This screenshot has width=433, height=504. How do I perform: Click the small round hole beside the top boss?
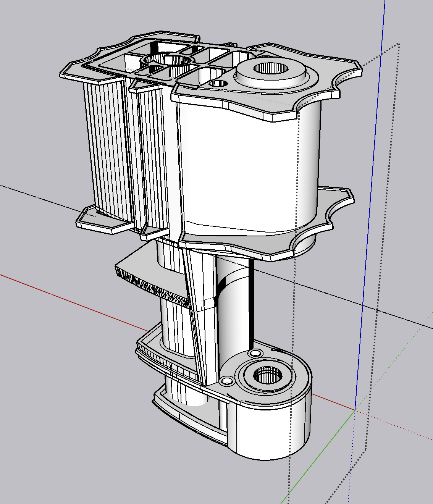tap(218, 83)
